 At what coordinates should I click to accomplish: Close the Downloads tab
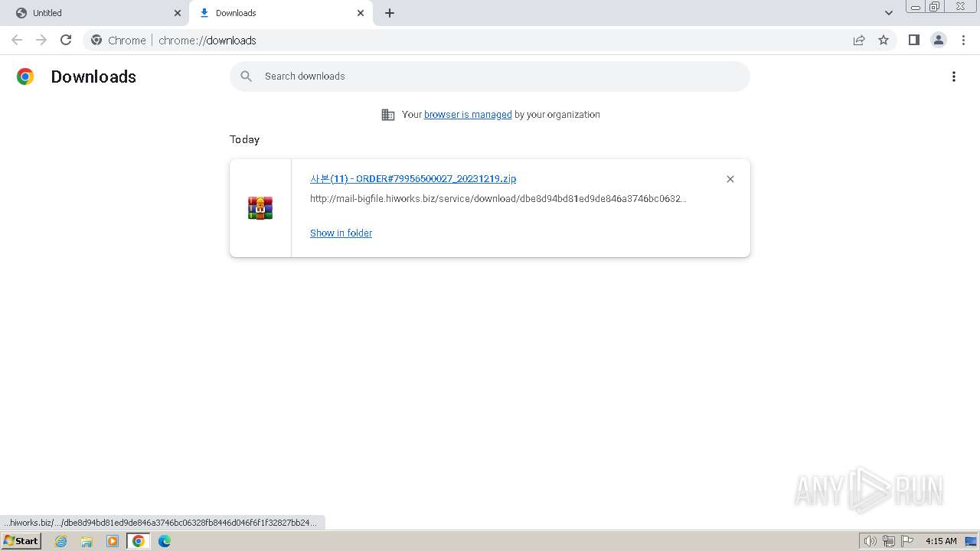click(x=361, y=13)
